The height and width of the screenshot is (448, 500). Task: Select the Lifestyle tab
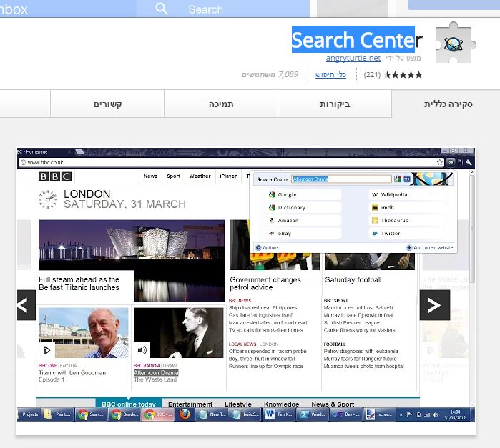click(x=238, y=404)
